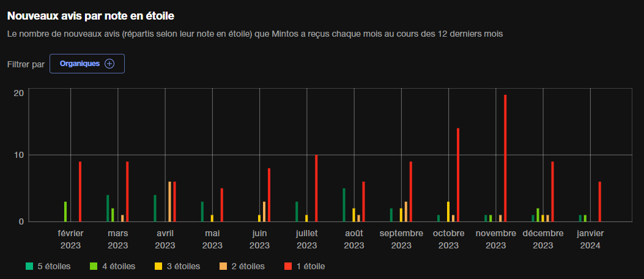Click the '5 étoiles' legend label
The width and height of the screenshot is (644, 279).
(54, 266)
